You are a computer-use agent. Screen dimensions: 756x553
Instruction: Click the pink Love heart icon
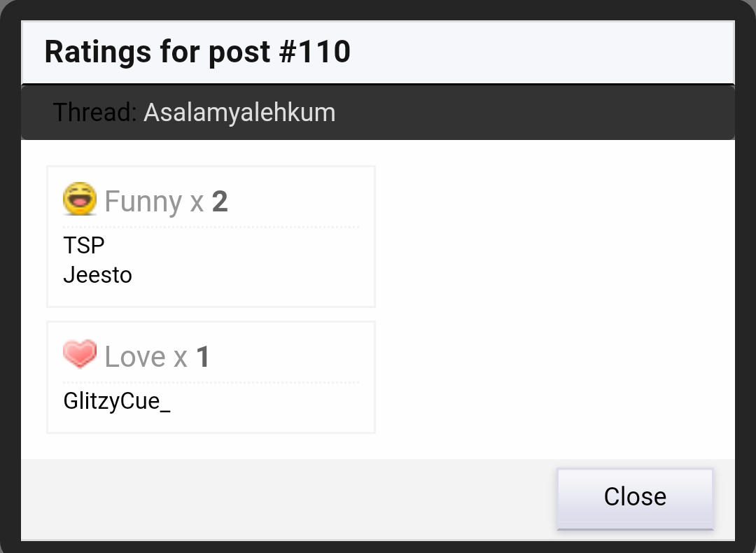(x=80, y=354)
